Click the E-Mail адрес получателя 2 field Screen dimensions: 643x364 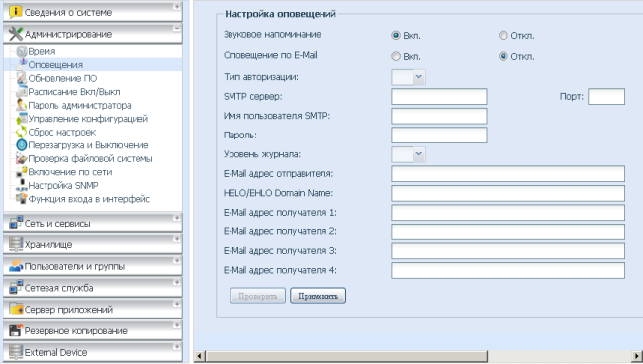click(507, 231)
